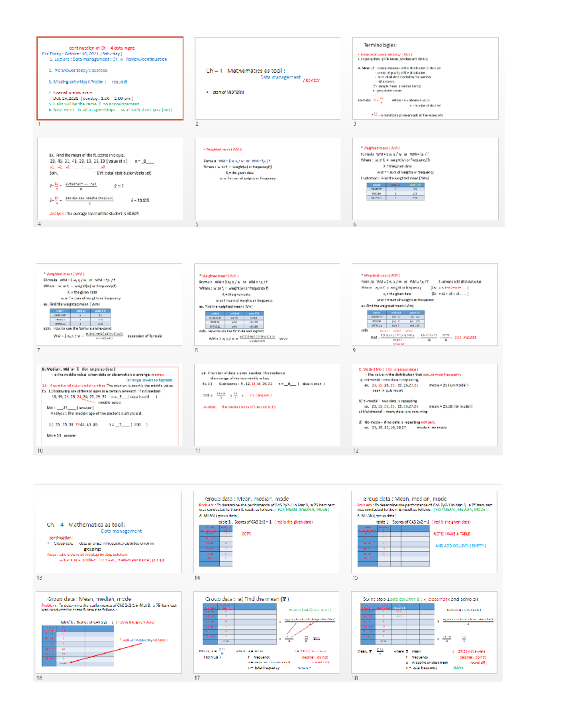Image resolution: width=563 pixels, height=728 pixels.
Task: Select slide 11 about even number median
Action: [x=267, y=405]
